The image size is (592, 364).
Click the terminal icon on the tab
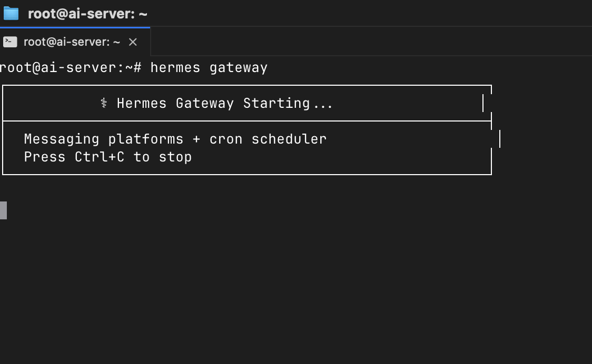coord(10,42)
